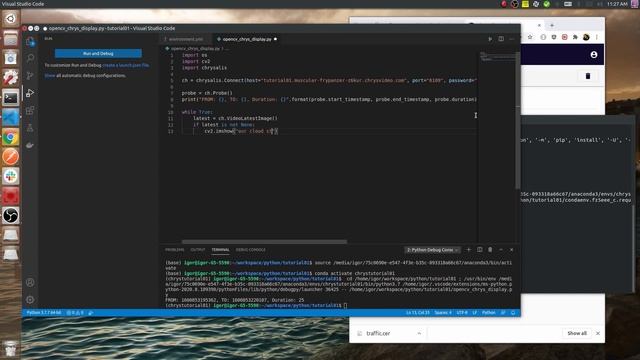Open the Extensions view in the activity bar
This screenshot has width=640, height=360.
click(30, 111)
